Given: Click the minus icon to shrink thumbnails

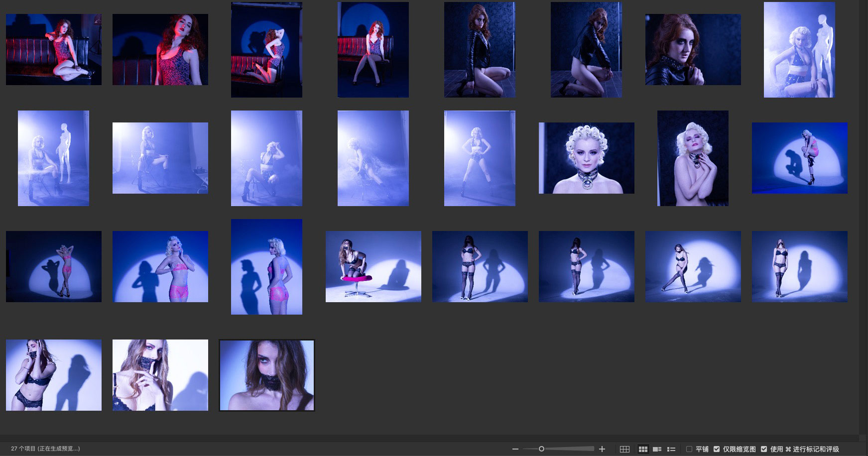Looking at the screenshot, I should click(515, 449).
